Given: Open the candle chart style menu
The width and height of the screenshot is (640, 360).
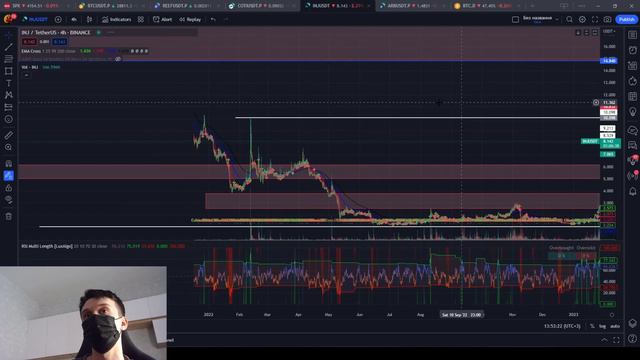Looking at the screenshot, I should point(89,19).
